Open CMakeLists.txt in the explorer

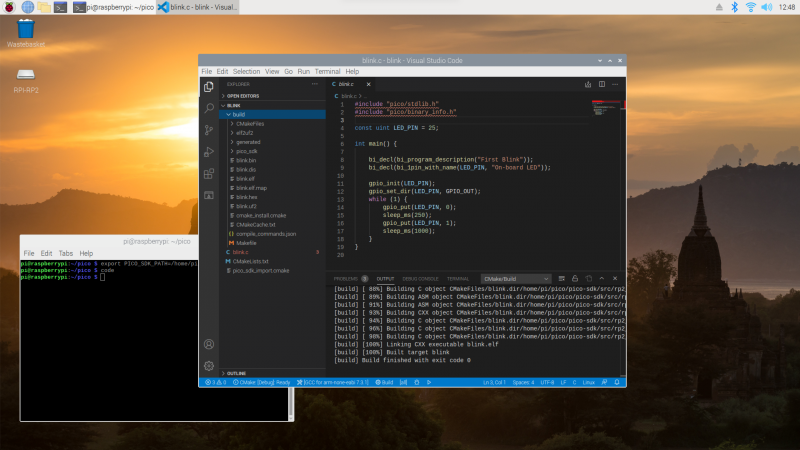coord(250,261)
